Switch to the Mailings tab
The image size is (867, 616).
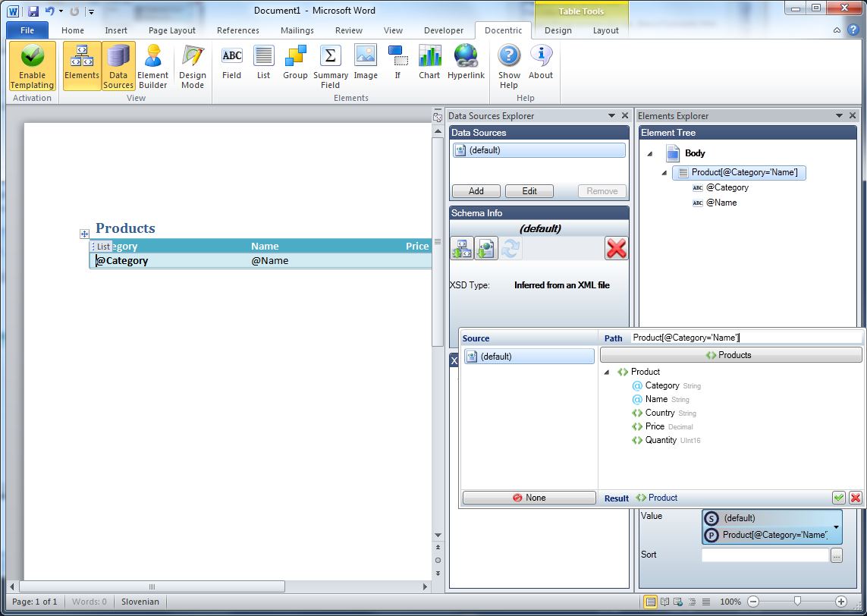[297, 30]
